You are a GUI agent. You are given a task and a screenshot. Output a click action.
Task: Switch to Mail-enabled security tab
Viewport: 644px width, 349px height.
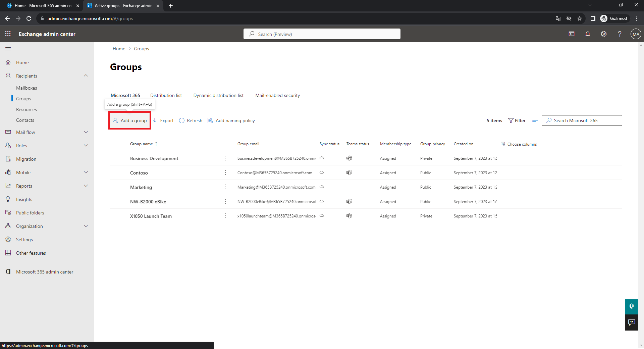pyautogui.click(x=277, y=95)
